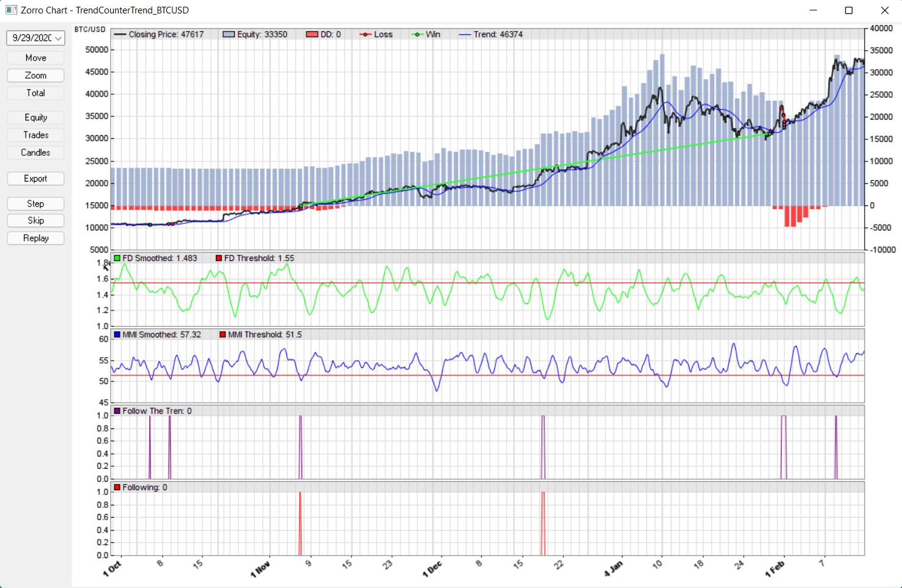Image resolution: width=902 pixels, height=588 pixels.
Task: Click the green FD Smoothed color swatch
Action: [117, 259]
